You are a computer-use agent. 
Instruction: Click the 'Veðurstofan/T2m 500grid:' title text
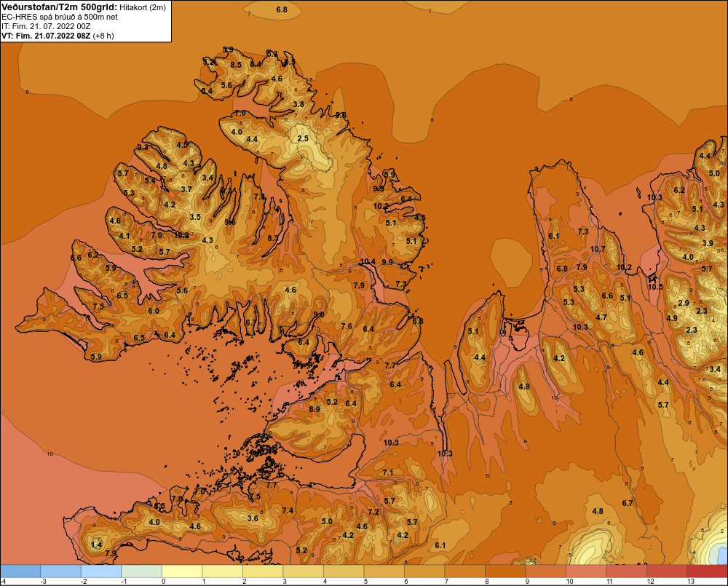coord(59,7)
